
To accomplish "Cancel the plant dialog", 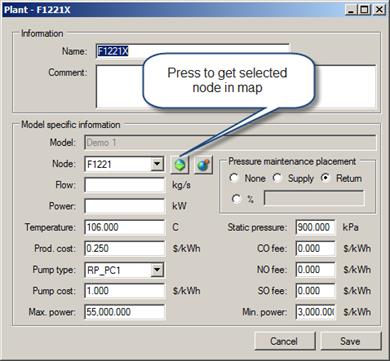I will 284,341.
